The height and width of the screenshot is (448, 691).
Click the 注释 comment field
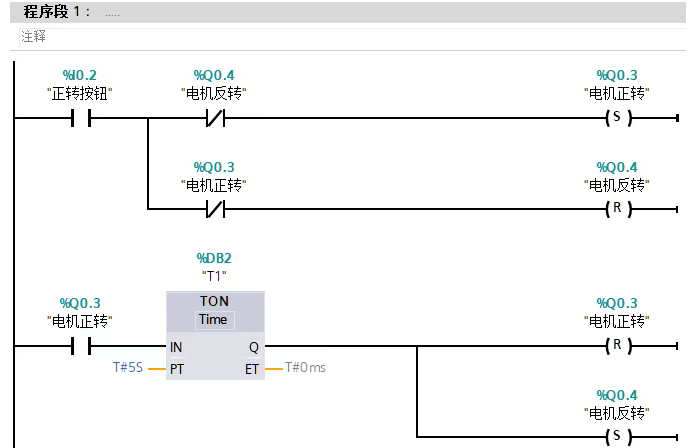pyautogui.click(x=34, y=36)
